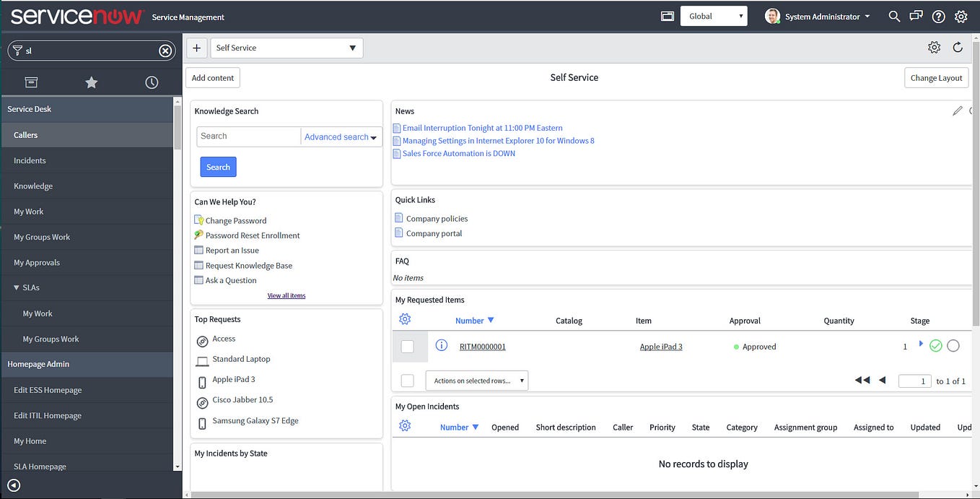Click the page number input field below the list
The width and height of the screenshot is (980, 499).
(x=914, y=380)
